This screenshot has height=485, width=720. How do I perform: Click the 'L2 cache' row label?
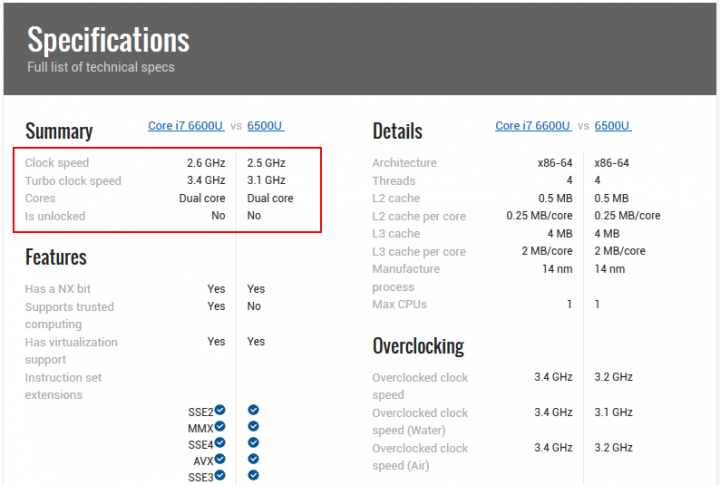396,198
